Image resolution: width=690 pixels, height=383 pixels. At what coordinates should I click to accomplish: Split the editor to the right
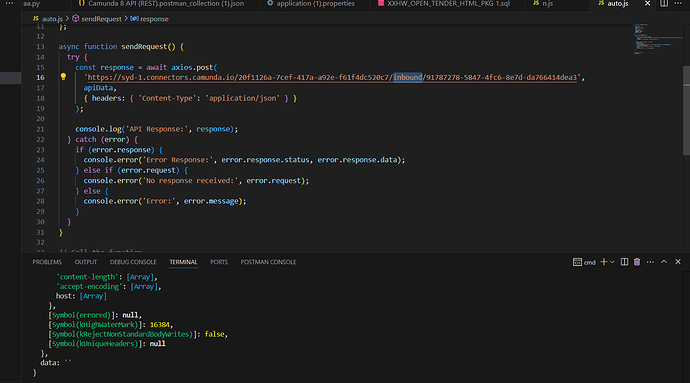pyautogui.click(x=664, y=4)
